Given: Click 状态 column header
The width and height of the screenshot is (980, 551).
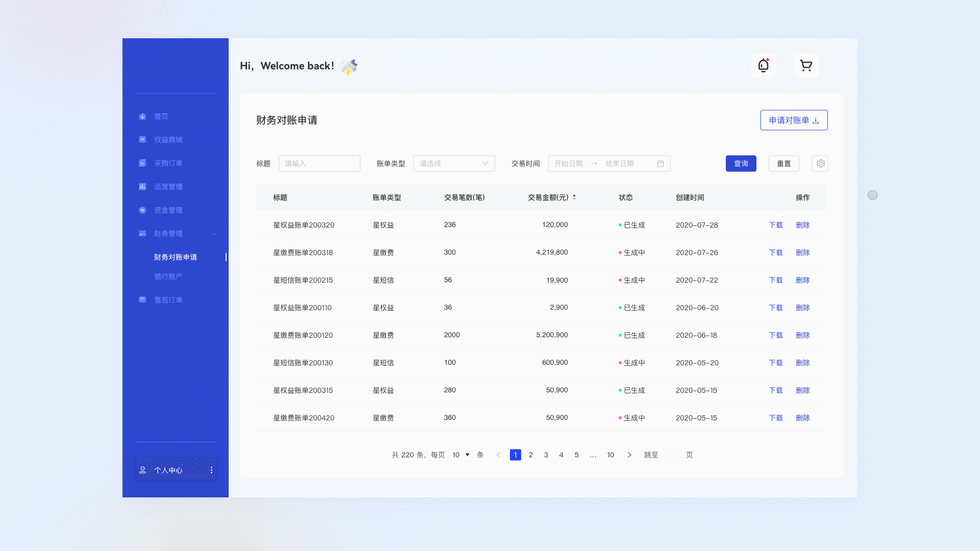Looking at the screenshot, I should coord(626,197).
